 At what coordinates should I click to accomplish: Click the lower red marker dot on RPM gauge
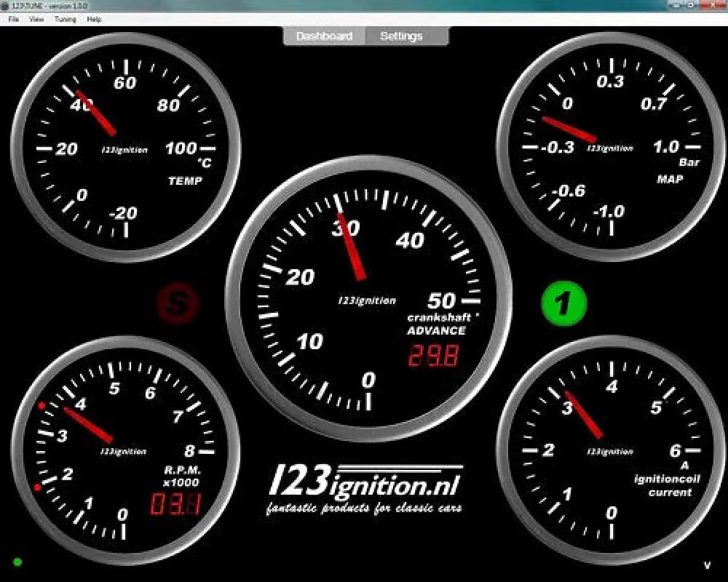coord(37,487)
